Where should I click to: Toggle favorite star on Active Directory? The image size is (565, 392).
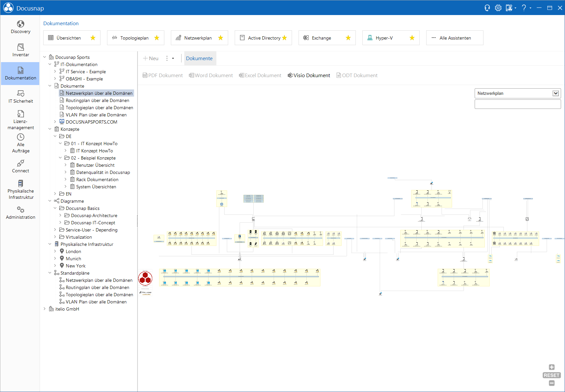(284, 38)
